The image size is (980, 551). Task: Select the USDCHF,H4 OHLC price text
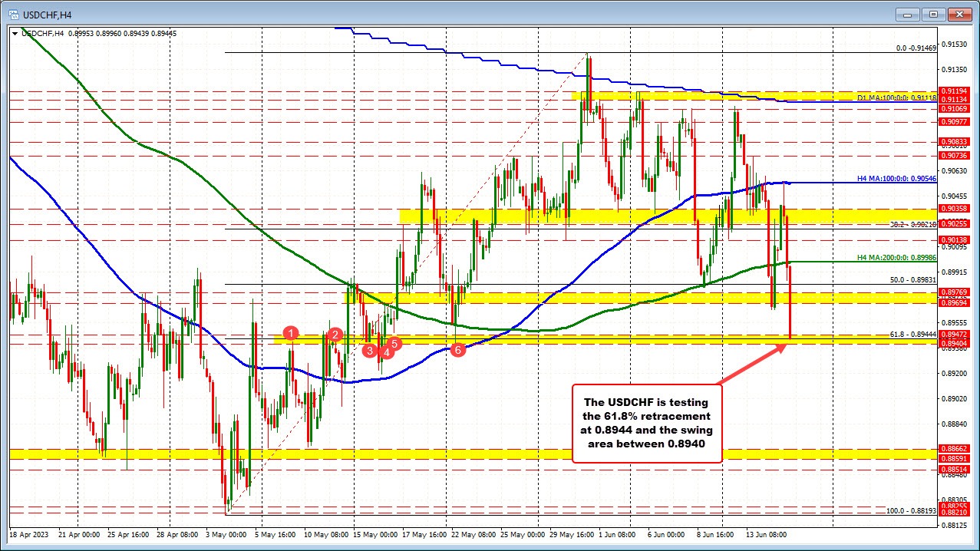[122, 33]
